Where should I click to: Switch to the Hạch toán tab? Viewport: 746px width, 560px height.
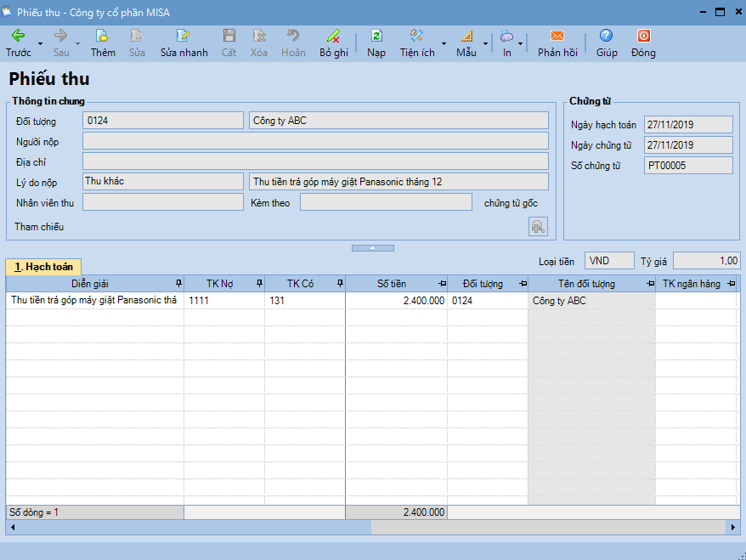(x=43, y=267)
